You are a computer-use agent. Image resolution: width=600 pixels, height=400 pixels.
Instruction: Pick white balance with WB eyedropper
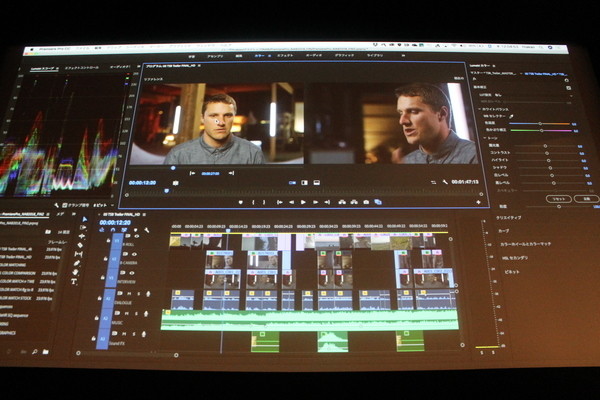pos(512,116)
